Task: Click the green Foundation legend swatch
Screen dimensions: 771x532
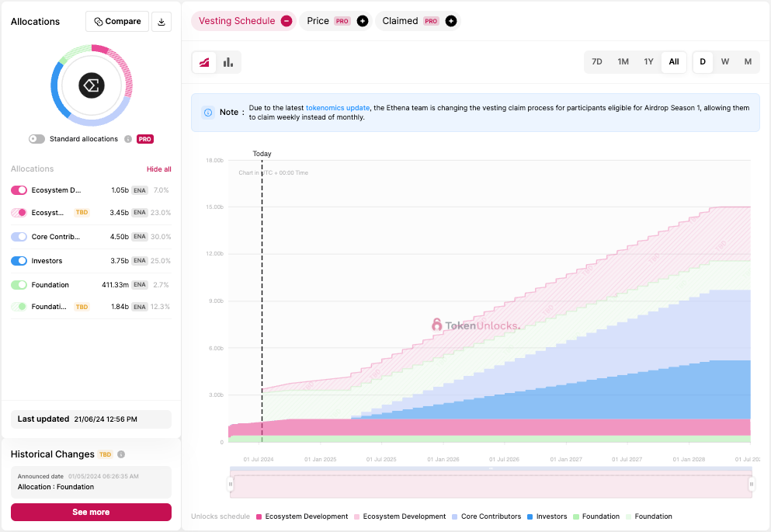Action: coord(576,516)
